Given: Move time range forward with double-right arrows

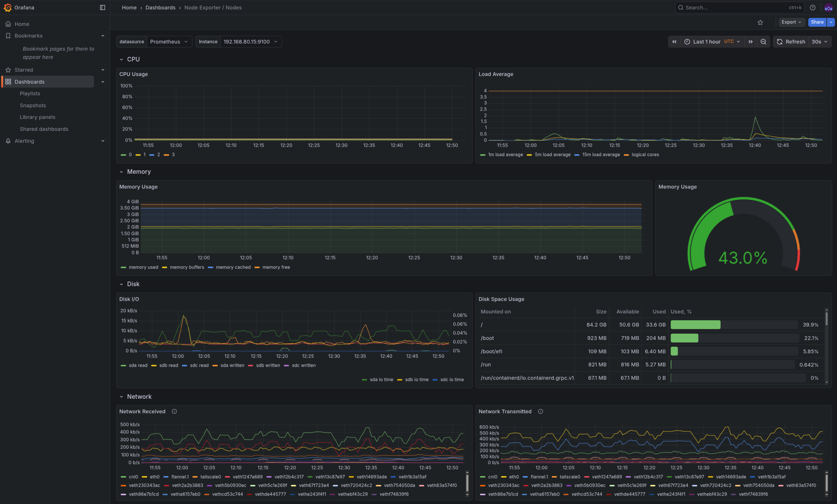Looking at the screenshot, I should click(x=750, y=42).
